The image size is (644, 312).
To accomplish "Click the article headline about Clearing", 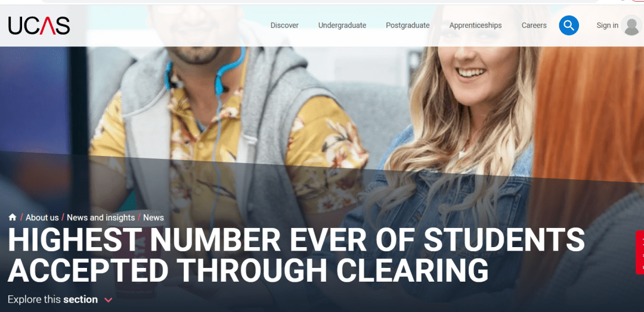I will click(x=296, y=255).
